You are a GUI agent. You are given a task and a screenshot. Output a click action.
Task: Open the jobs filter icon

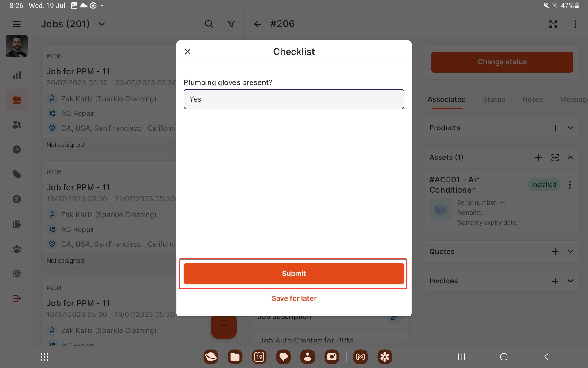coord(232,24)
